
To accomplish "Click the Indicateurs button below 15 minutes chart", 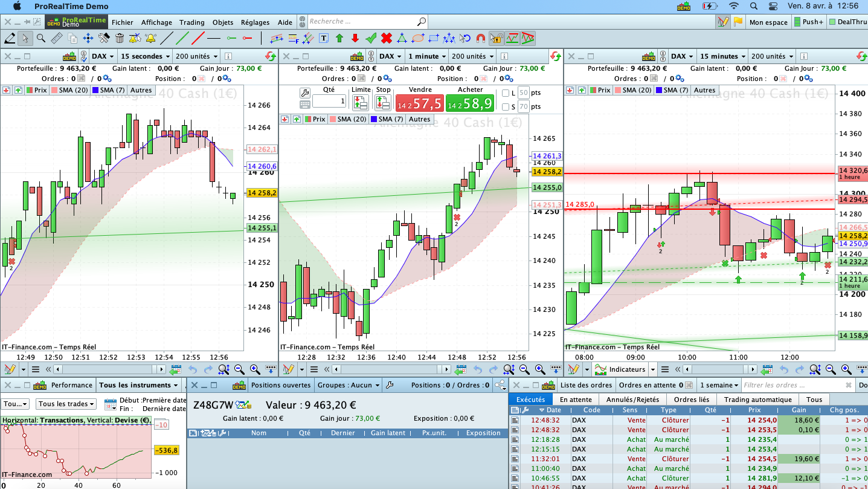I will coord(621,369).
